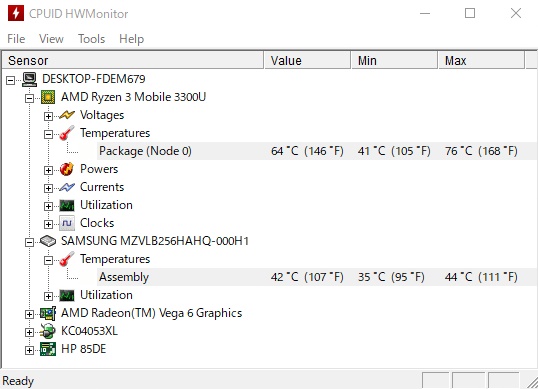Click the Powers flame icon
This screenshot has height=389, width=538.
(x=67, y=169)
